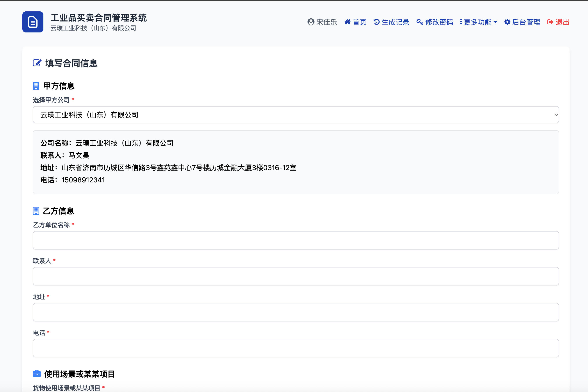Click the user avatar icon beside 宋佳乐
The height and width of the screenshot is (392, 588).
[311, 22]
